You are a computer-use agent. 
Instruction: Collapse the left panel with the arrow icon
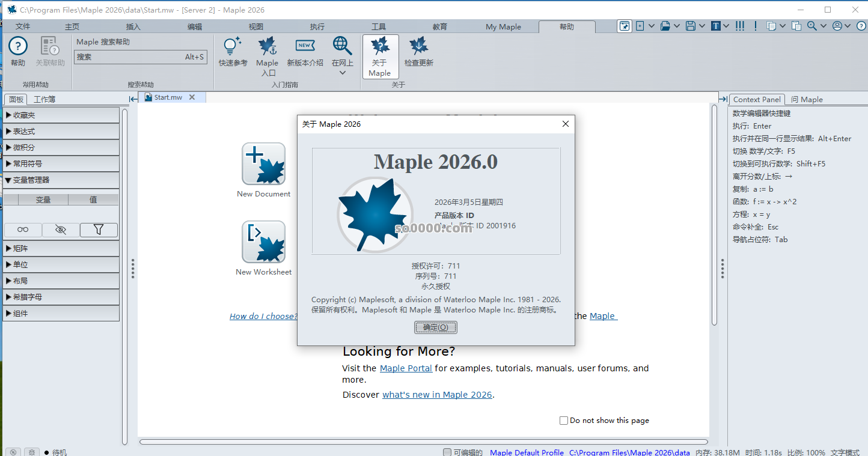[133, 99]
